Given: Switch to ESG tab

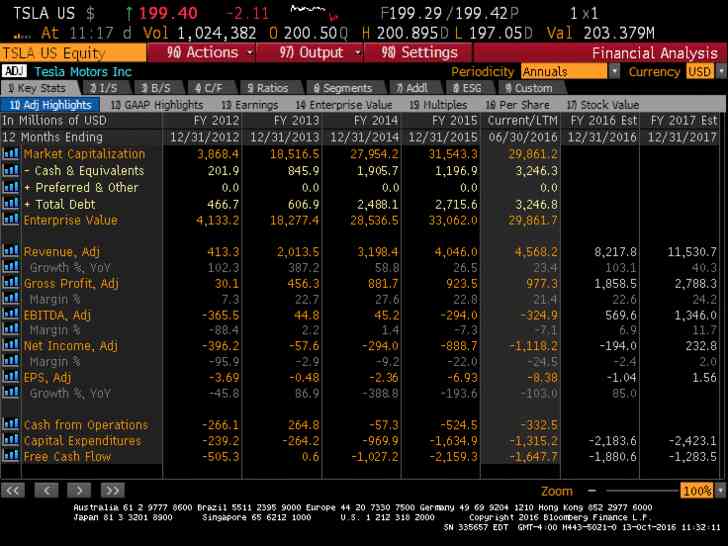Looking at the screenshot, I should point(467,88).
